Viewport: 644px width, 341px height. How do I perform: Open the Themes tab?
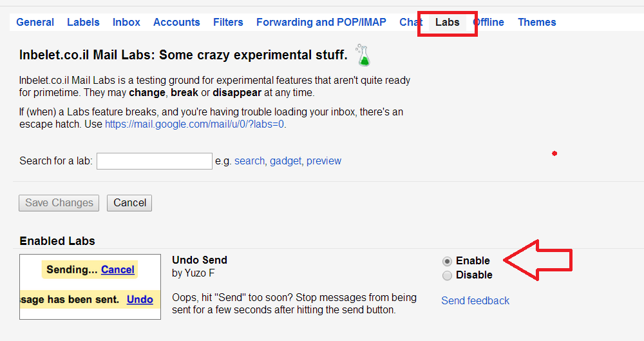536,22
